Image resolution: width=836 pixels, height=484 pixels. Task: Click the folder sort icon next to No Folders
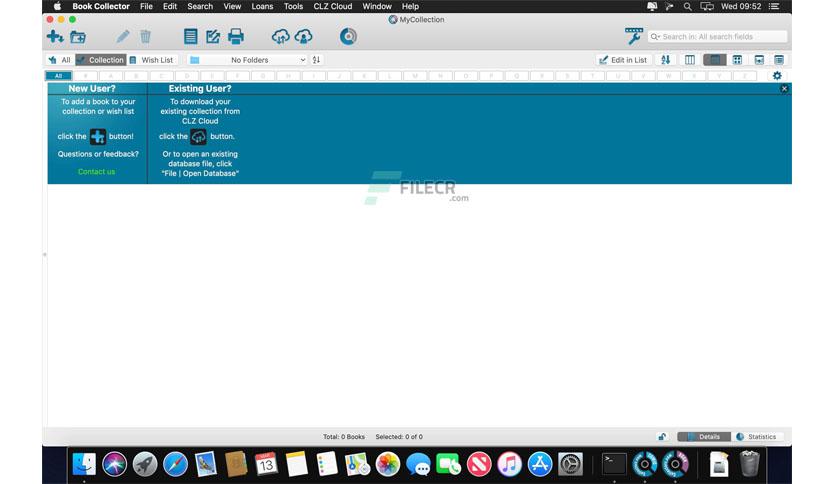tap(316, 60)
